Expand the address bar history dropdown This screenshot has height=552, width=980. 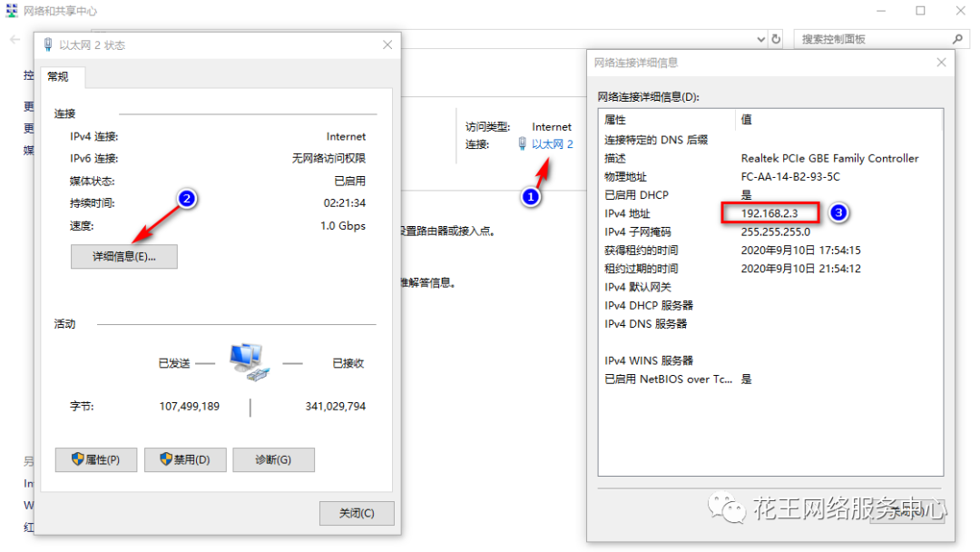pyautogui.click(x=760, y=39)
